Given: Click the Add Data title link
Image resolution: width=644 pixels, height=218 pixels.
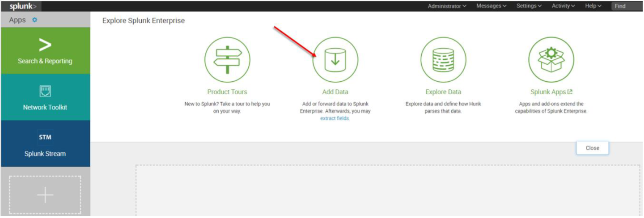Looking at the screenshot, I should tap(335, 92).
